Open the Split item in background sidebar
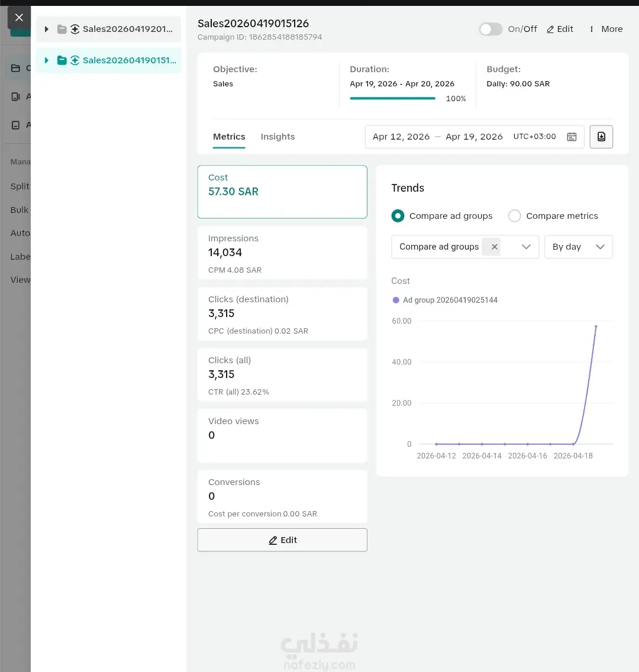 20,186
